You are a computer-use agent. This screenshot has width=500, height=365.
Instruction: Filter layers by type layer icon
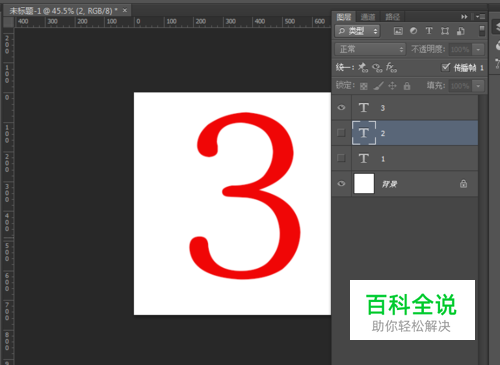(x=429, y=31)
